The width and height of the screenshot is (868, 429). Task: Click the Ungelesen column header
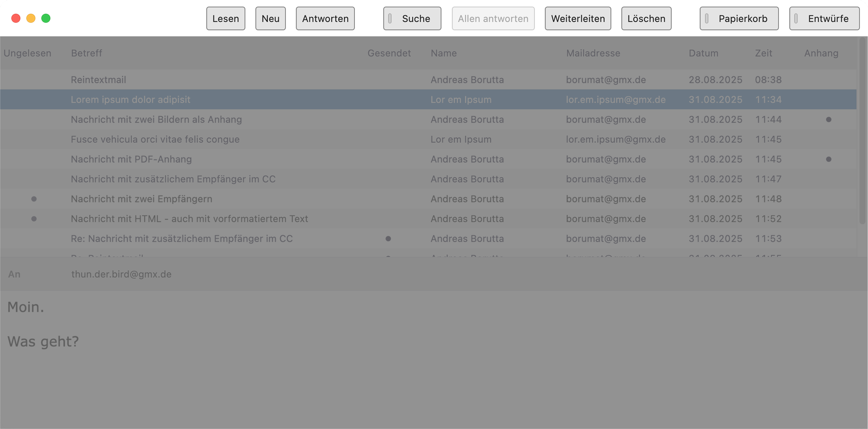pyautogui.click(x=27, y=53)
